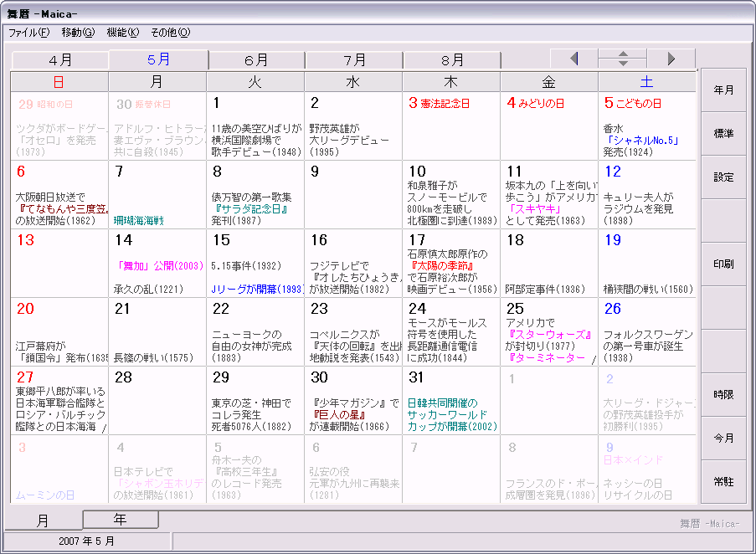756x554 pixels.
Task: Select May 20 江戸幕府 cell
Action: tap(59, 332)
